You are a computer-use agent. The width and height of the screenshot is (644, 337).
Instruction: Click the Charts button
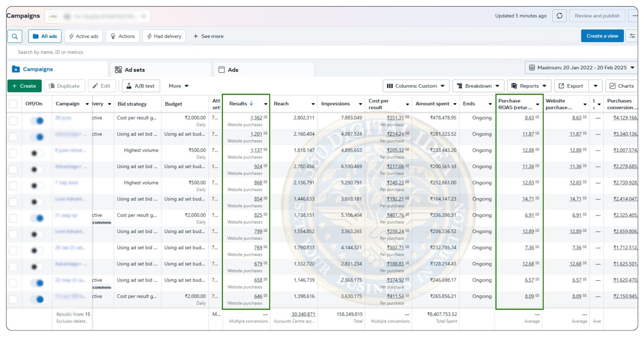click(621, 86)
